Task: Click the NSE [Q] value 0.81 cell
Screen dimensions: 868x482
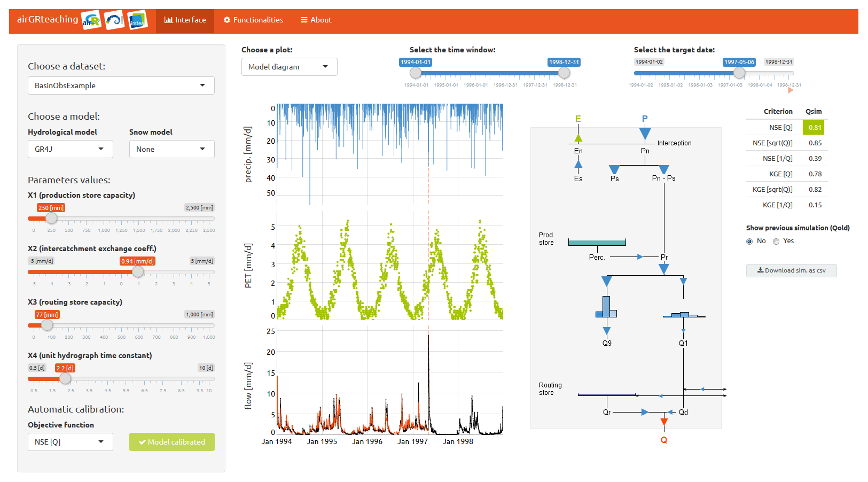Action: coord(814,127)
